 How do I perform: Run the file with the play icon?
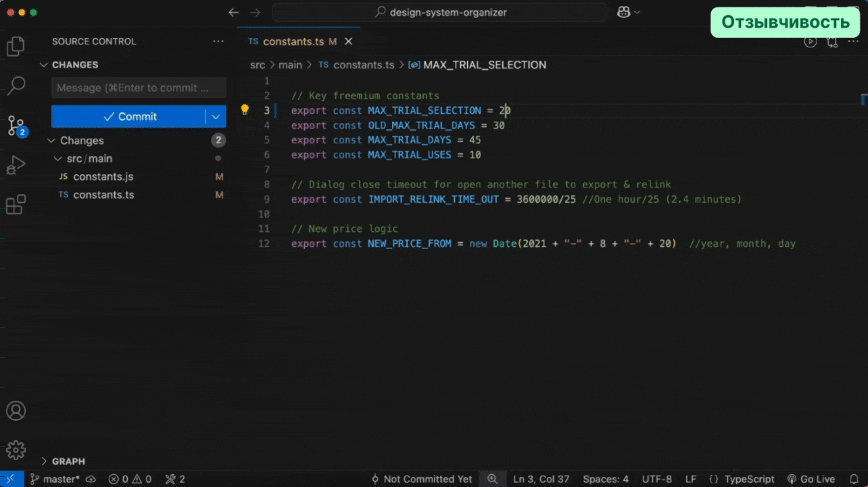[x=810, y=42]
